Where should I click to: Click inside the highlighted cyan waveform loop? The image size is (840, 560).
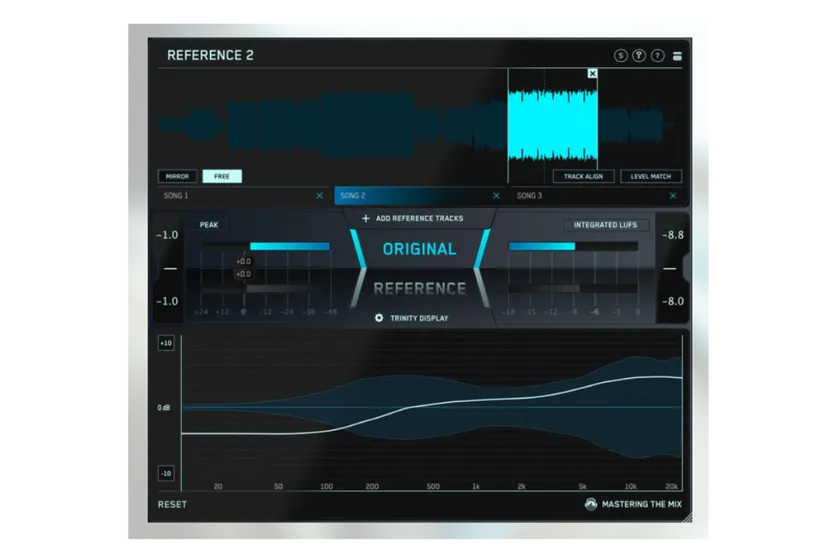point(552,126)
